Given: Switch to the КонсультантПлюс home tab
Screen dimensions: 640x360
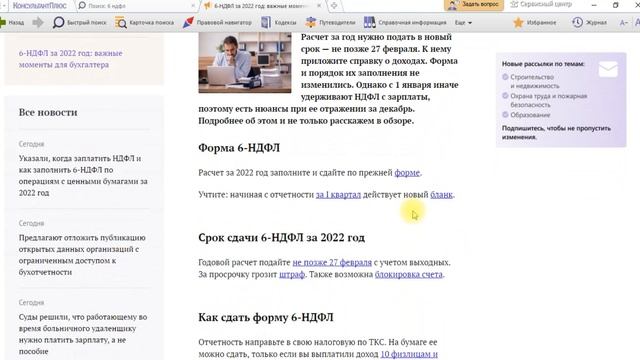Looking at the screenshot, I should click(x=39, y=5).
